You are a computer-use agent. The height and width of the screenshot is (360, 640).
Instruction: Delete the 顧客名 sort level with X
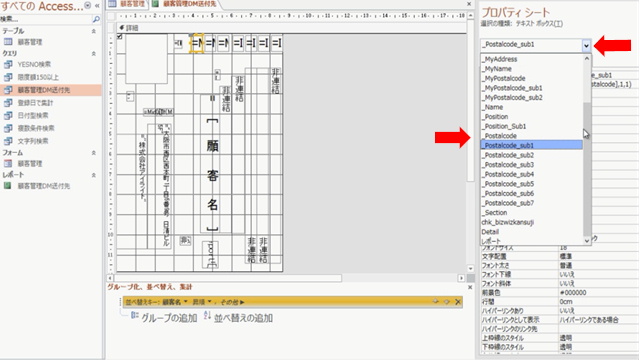tap(458, 302)
